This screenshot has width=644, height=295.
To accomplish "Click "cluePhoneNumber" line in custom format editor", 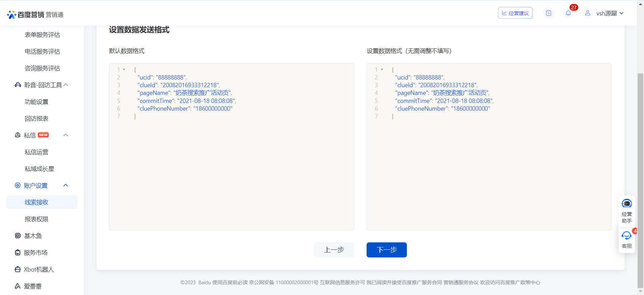I will 442,109.
